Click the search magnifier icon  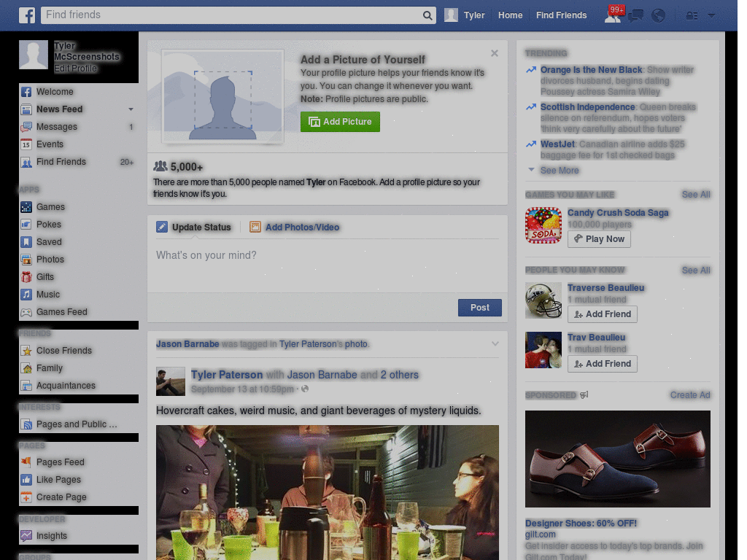tap(427, 15)
